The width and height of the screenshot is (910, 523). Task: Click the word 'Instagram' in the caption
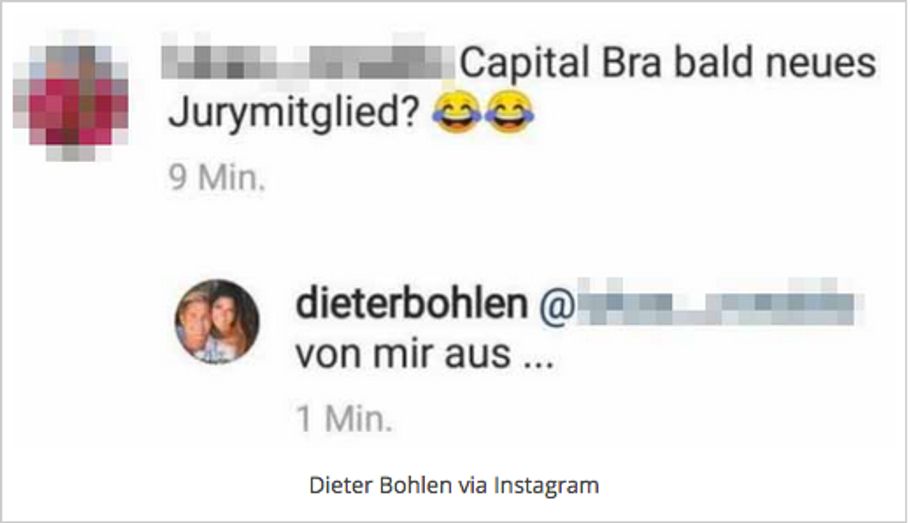point(546,485)
